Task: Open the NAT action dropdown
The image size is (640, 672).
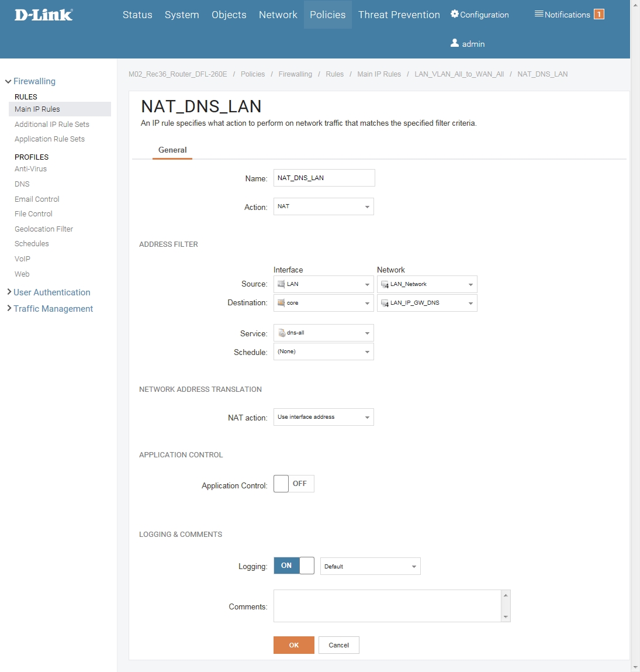Action: (x=323, y=417)
